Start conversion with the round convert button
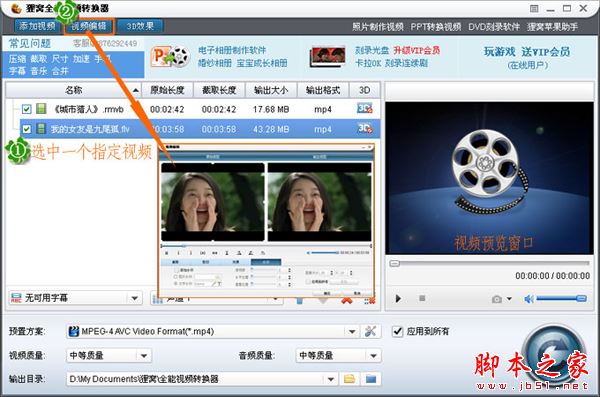600x397 pixels. tap(553, 356)
